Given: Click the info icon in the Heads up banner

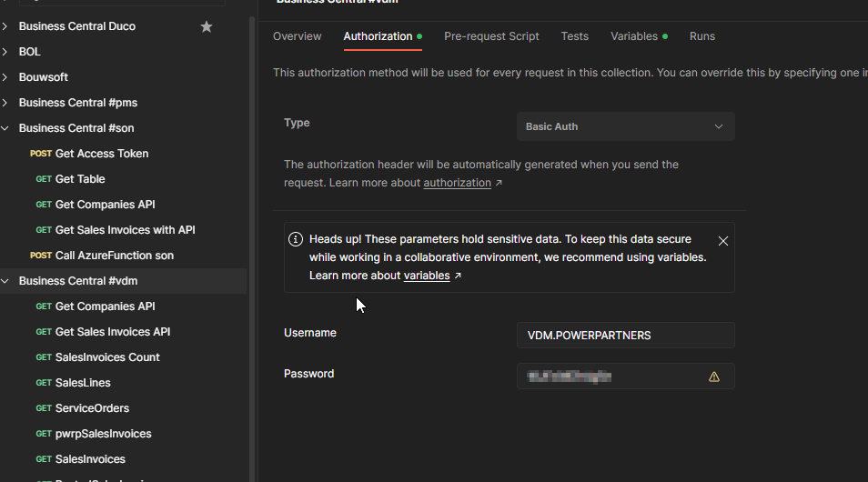Looking at the screenshot, I should (296, 239).
